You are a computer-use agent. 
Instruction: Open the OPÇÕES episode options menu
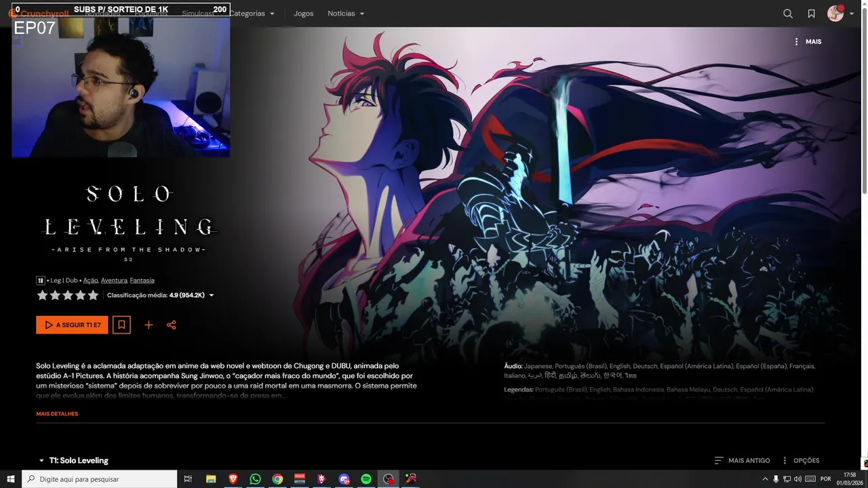(x=800, y=460)
